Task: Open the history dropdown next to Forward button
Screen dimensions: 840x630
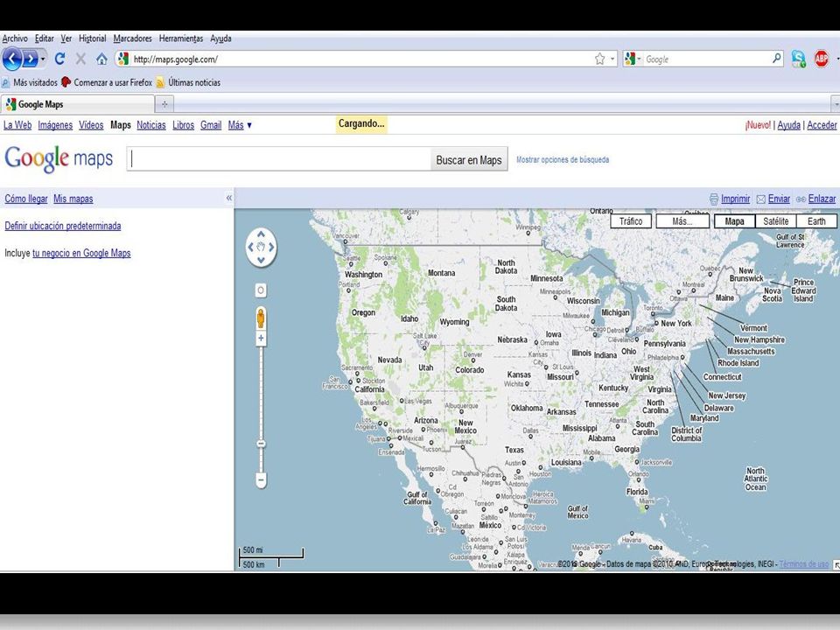Action: pos(43,59)
